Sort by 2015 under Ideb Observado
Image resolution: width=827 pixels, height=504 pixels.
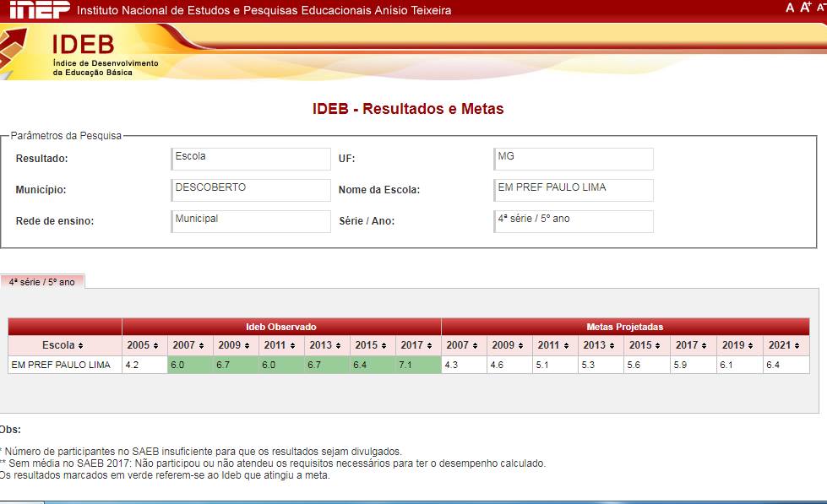tap(373, 345)
